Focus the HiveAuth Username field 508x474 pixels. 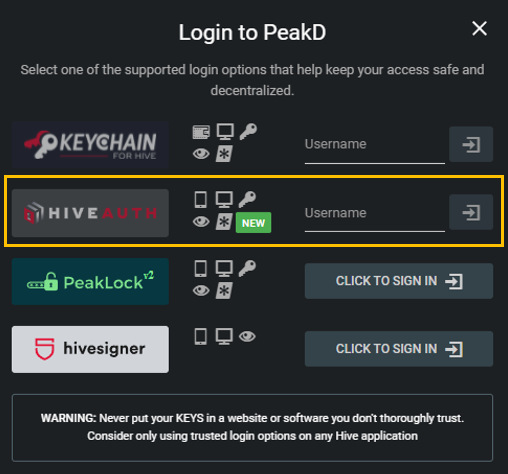pos(375,215)
